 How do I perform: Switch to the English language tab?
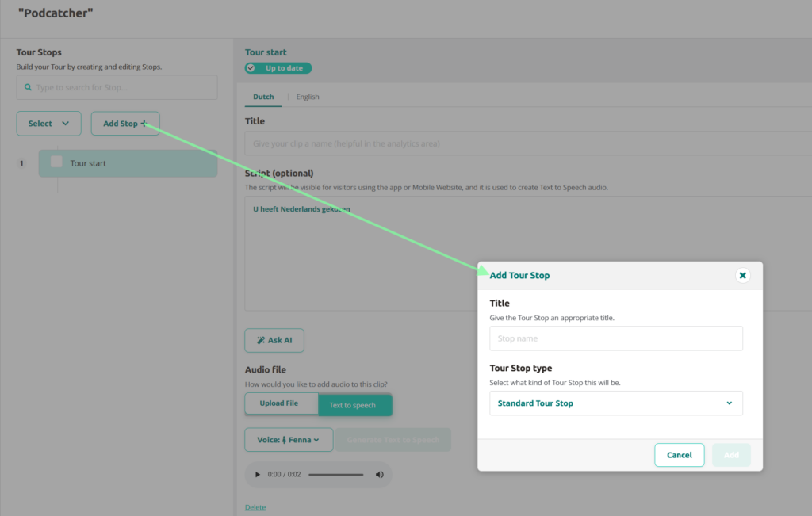(x=308, y=97)
